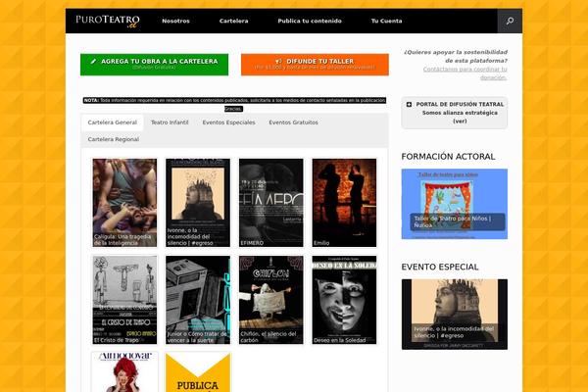The image size is (588, 392).
Task: Open Chiflón, el silencio del carbón poster
Action: point(271,300)
